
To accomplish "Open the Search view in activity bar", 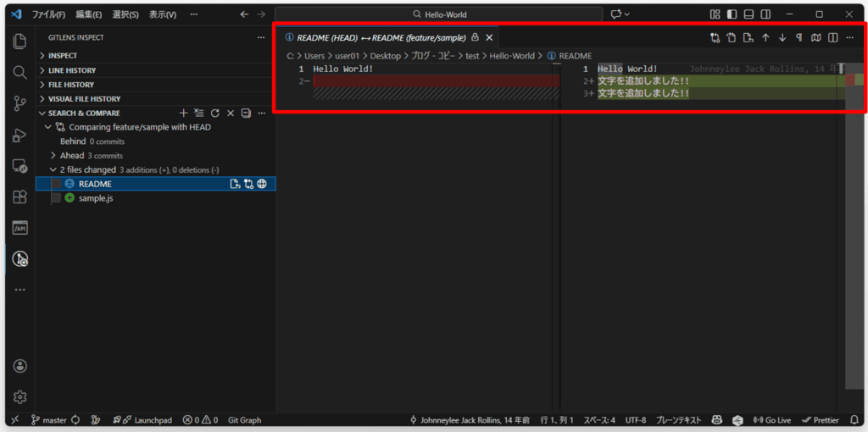I will [20, 73].
